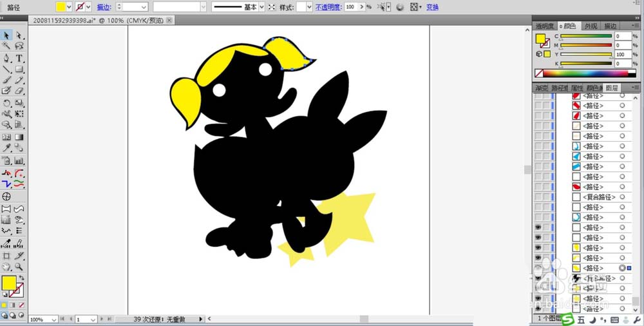
Task: Click the Sogou tray moon icon
Action: 592,320
